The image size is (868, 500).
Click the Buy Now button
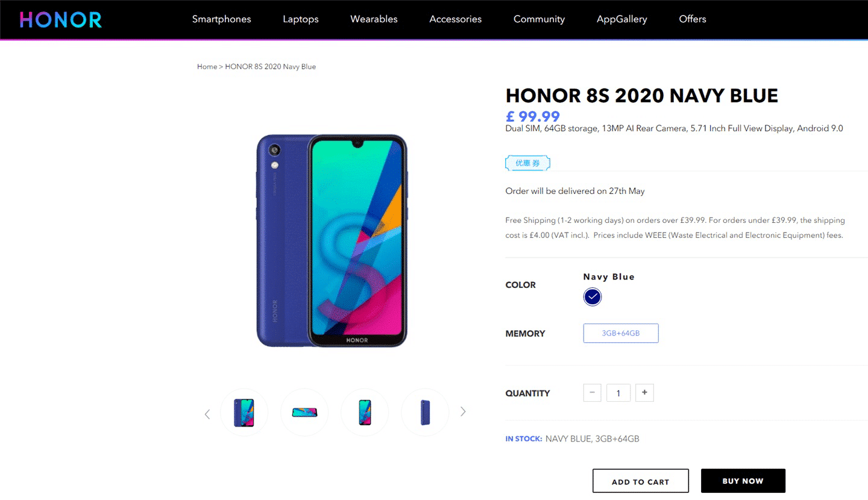click(743, 481)
